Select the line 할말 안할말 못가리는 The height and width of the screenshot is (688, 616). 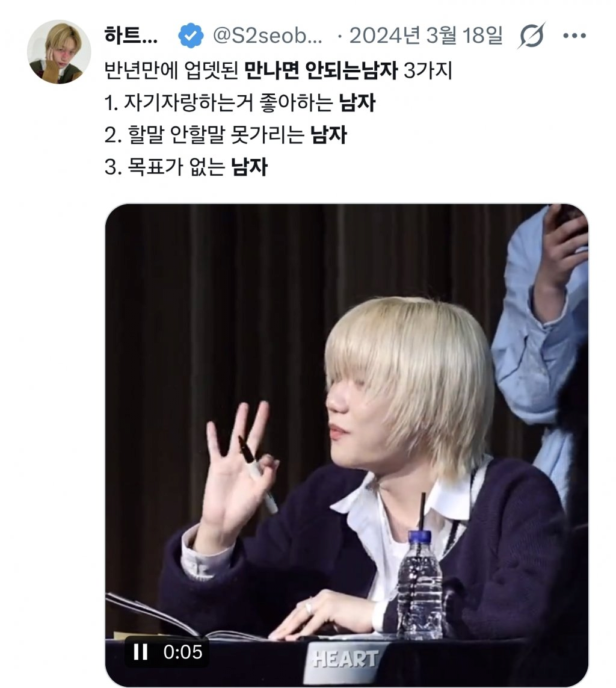pos(216,135)
